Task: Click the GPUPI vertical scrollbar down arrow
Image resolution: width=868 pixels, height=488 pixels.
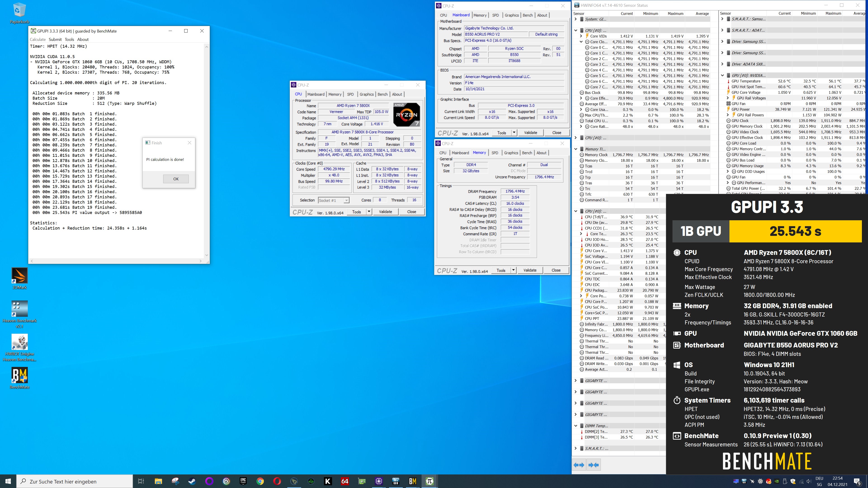Action: click(207, 255)
